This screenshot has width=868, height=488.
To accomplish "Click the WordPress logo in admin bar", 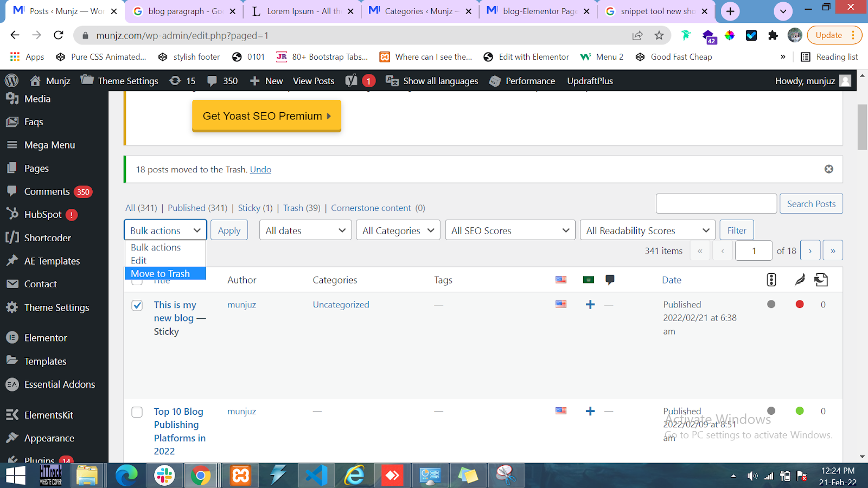I will (11, 81).
